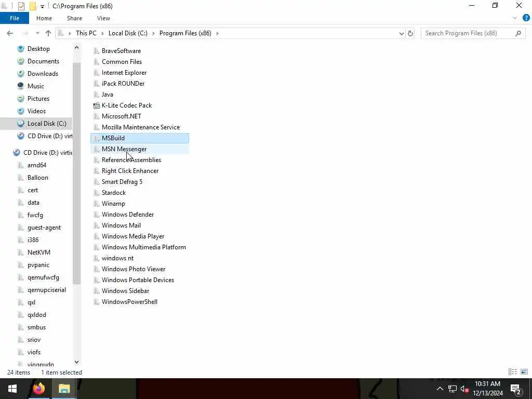
Task: Click the File Explorer taskbar icon
Action: (64, 389)
